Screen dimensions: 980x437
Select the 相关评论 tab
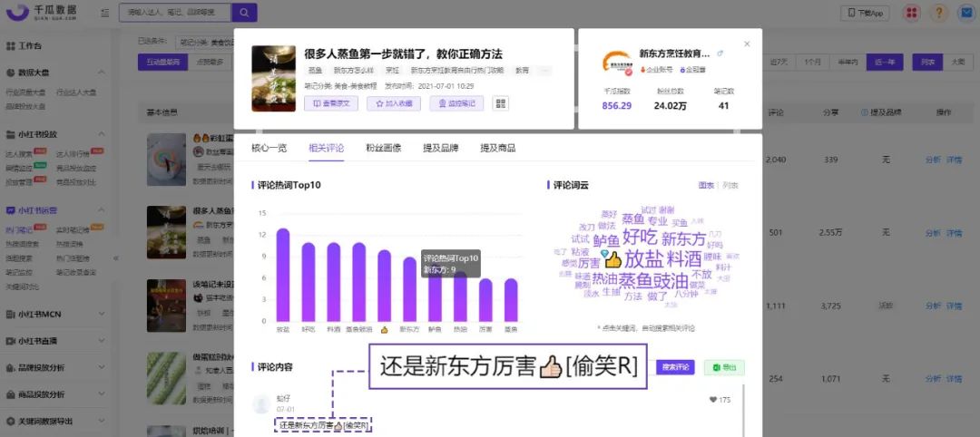pos(327,149)
